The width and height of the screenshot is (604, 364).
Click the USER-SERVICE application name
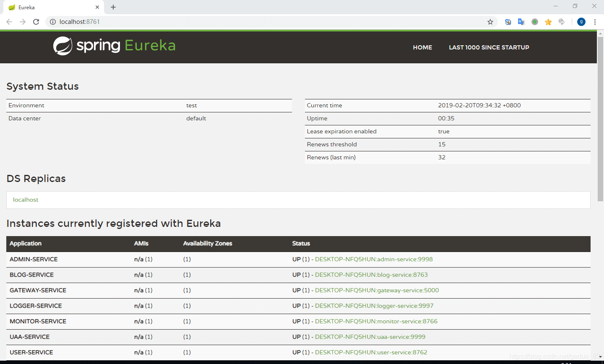[x=31, y=352]
